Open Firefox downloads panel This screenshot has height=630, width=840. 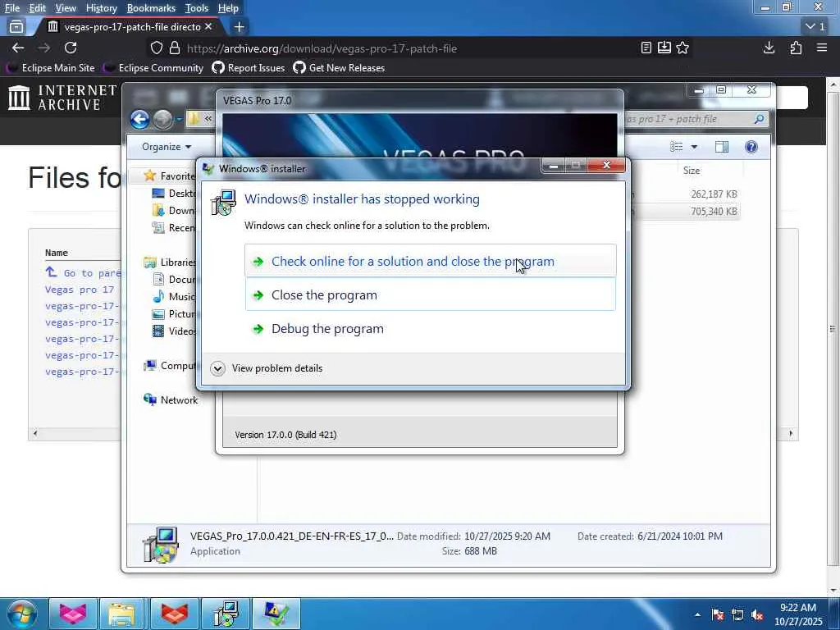[769, 48]
